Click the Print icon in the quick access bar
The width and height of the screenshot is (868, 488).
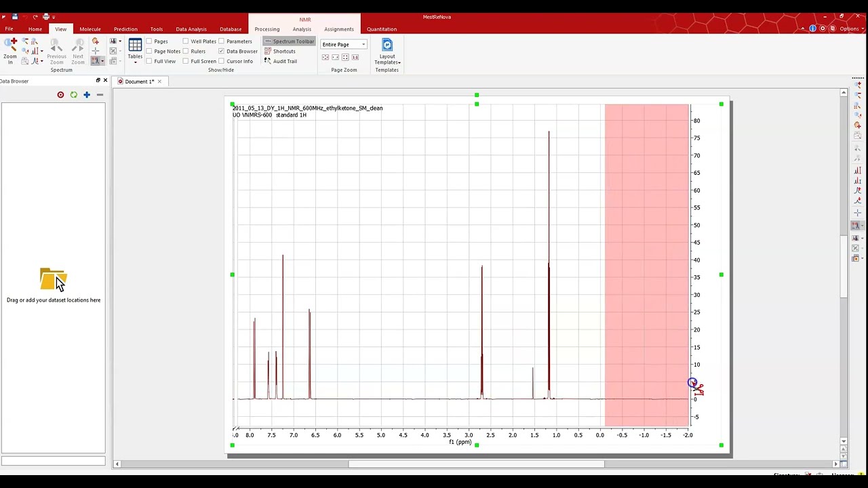coord(46,16)
